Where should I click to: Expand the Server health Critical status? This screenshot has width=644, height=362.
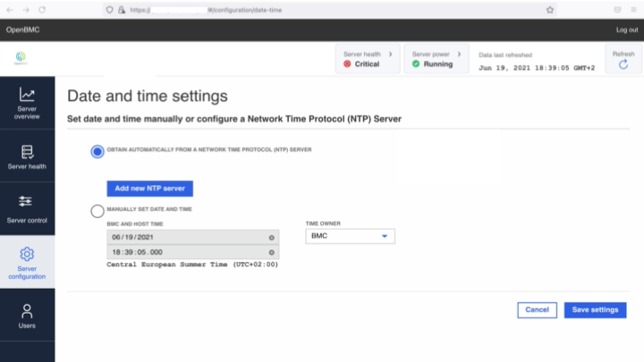point(368,59)
